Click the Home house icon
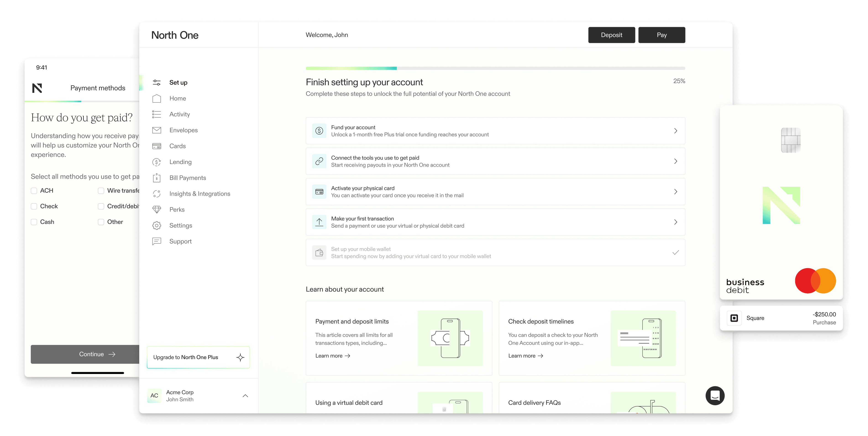868x436 pixels. [x=157, y=98]
